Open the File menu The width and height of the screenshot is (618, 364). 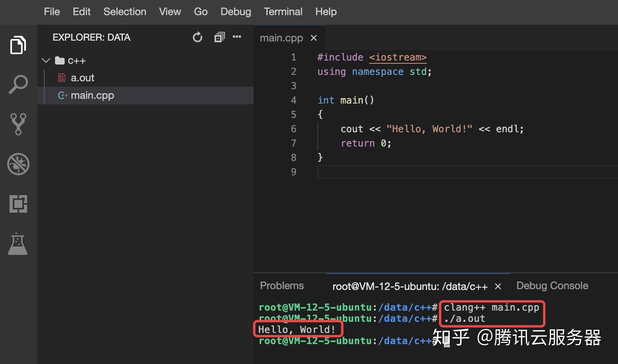[x=52, y=12]
